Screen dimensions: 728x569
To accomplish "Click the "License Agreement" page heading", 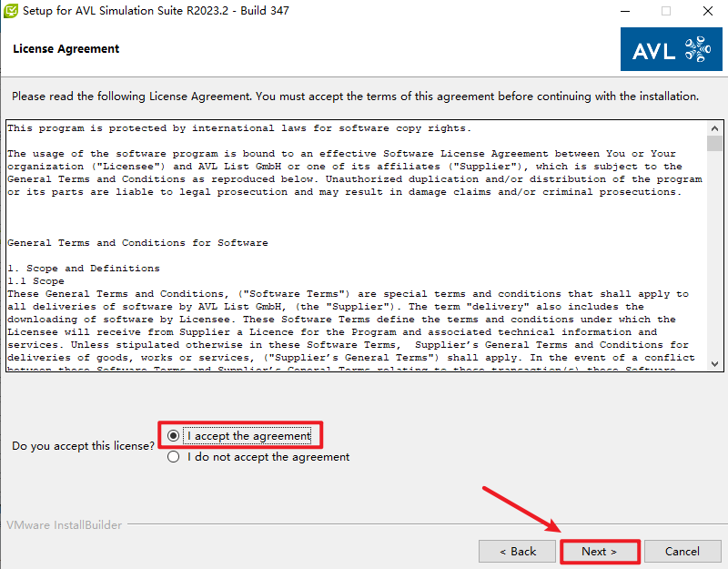I will click(66, 49).
